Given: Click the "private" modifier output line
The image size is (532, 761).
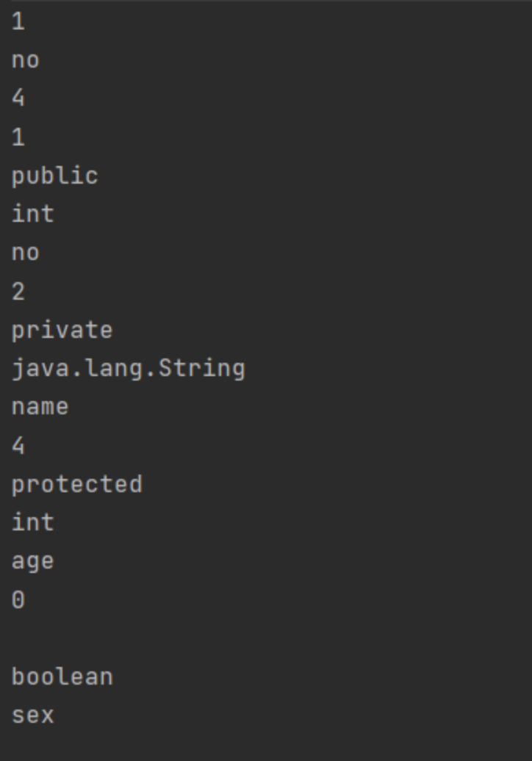Looking at the screenshot, I should coord(62,331).
